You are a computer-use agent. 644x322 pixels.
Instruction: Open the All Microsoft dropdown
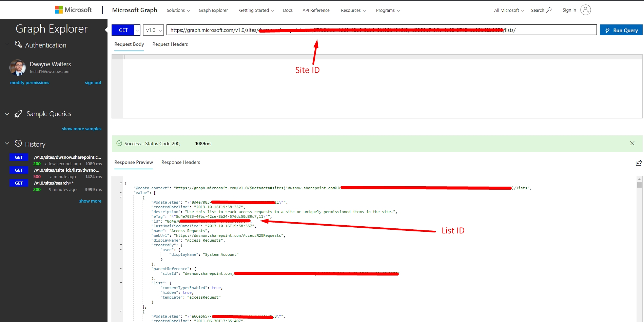(x=509, y=11)
